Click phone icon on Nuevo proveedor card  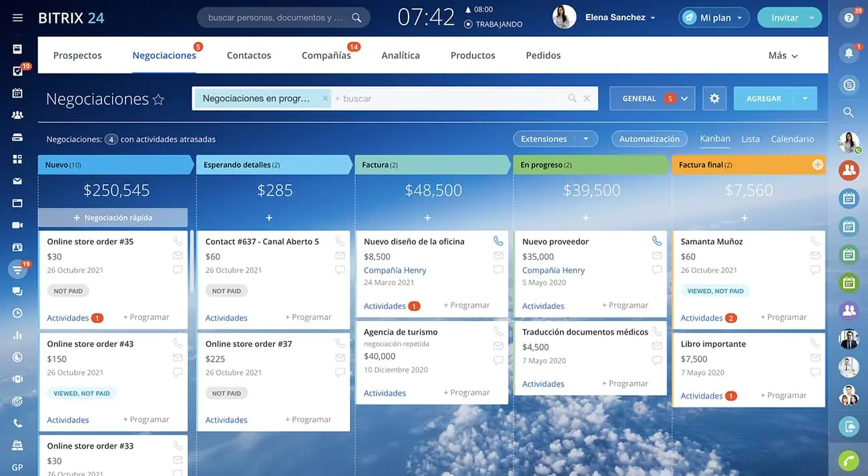(657, 241)
